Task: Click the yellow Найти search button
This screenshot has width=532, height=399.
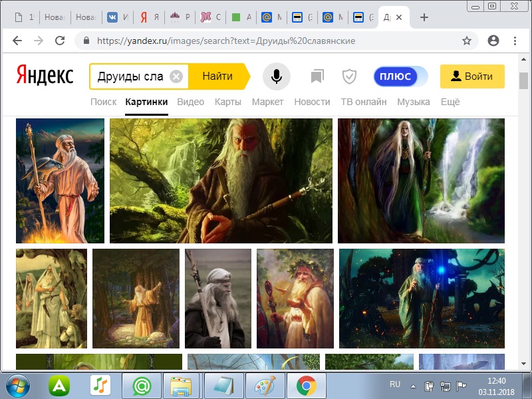Action: pyautogui.click(x=219, y=76)
